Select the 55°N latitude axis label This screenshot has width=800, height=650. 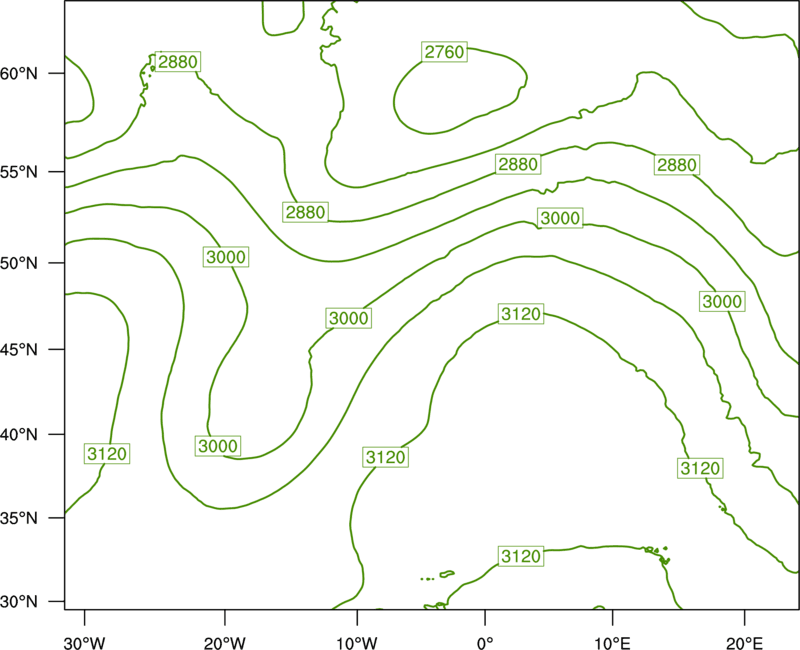(x=19, y=172)
